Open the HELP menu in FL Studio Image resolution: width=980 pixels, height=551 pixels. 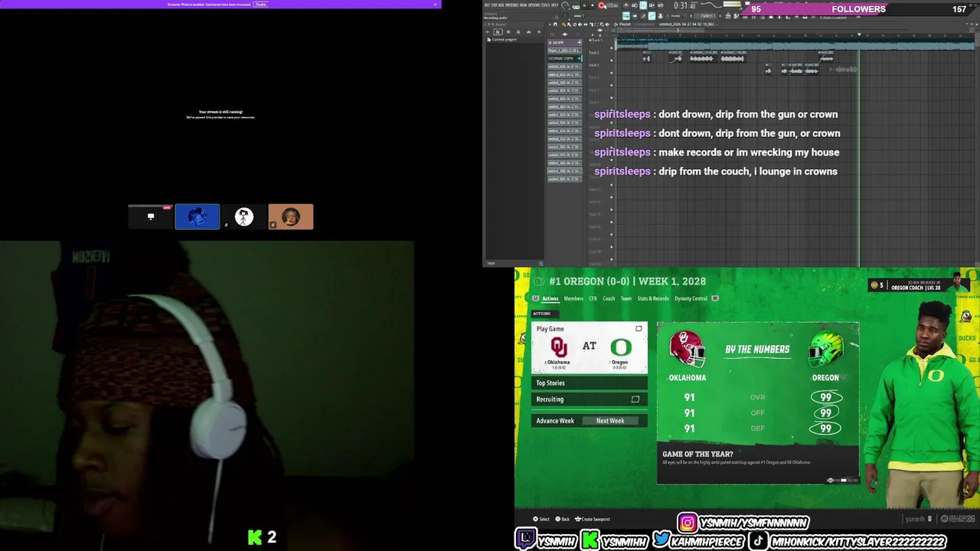(x=554, y=5)
